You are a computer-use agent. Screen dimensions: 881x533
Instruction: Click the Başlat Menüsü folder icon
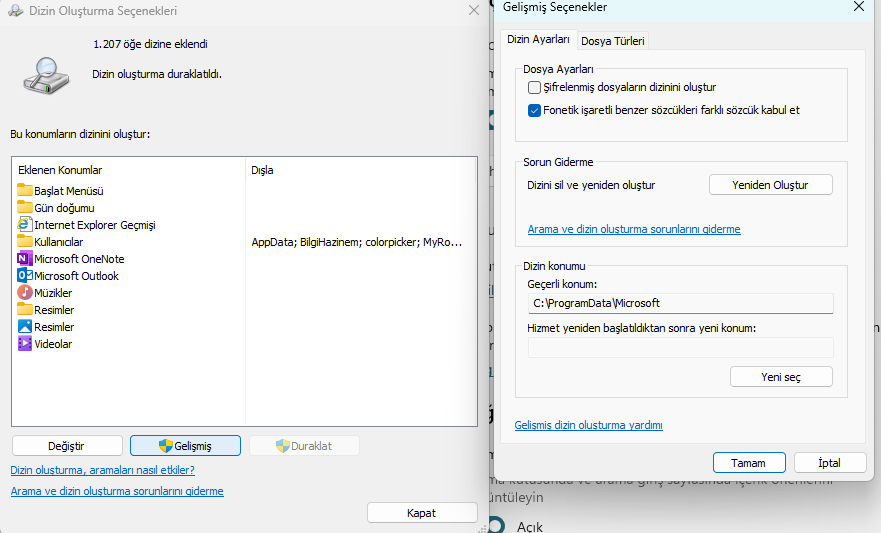(25, 190)
